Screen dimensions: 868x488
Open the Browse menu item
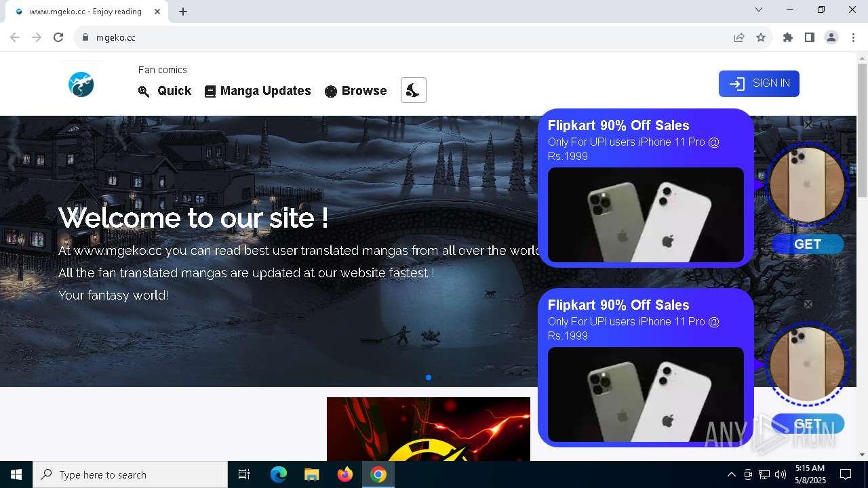pos(356,91)
